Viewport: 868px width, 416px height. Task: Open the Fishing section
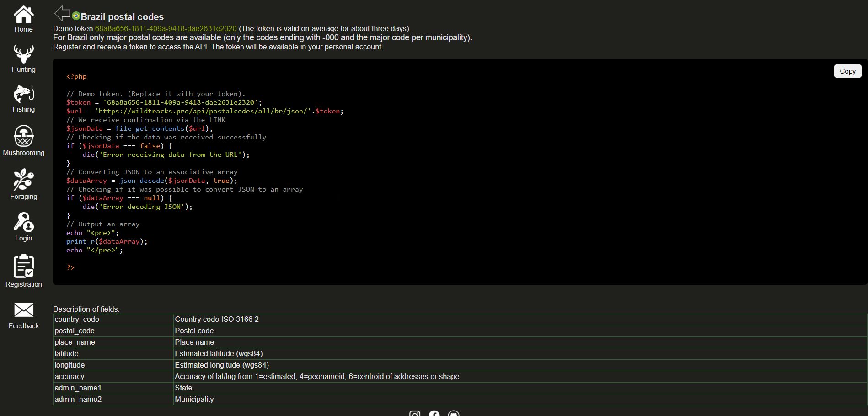tap(23, 95)
